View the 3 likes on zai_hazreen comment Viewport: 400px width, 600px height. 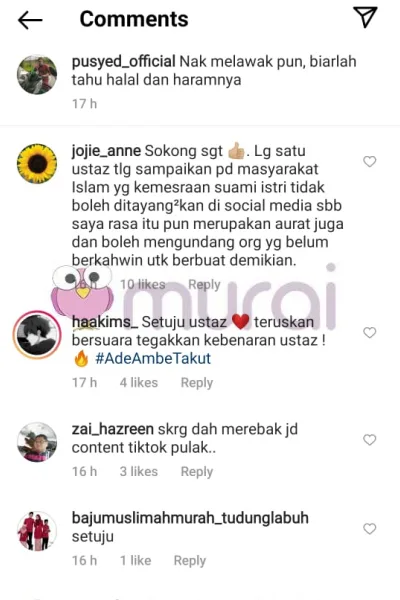coord(139,471)
